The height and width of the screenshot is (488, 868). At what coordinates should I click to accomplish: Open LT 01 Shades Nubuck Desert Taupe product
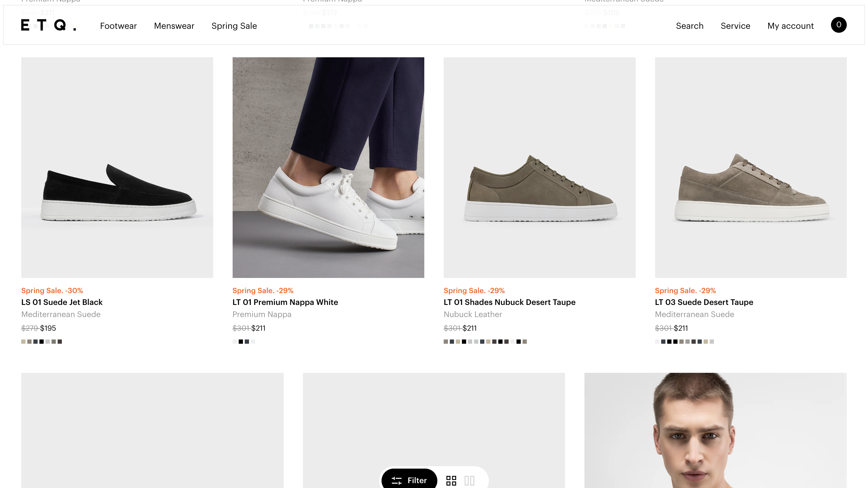[x=510, y=302]
